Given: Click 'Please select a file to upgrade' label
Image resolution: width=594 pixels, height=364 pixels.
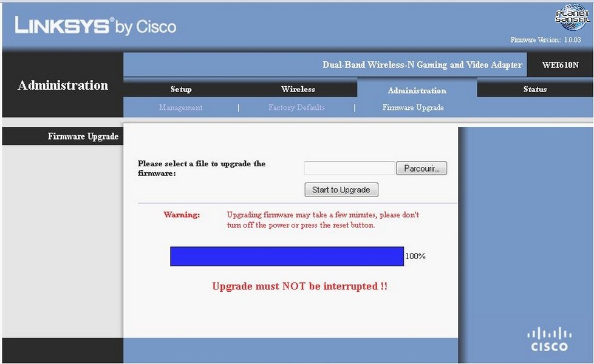Looking at the screenshot, I should [x=202, y=169].
